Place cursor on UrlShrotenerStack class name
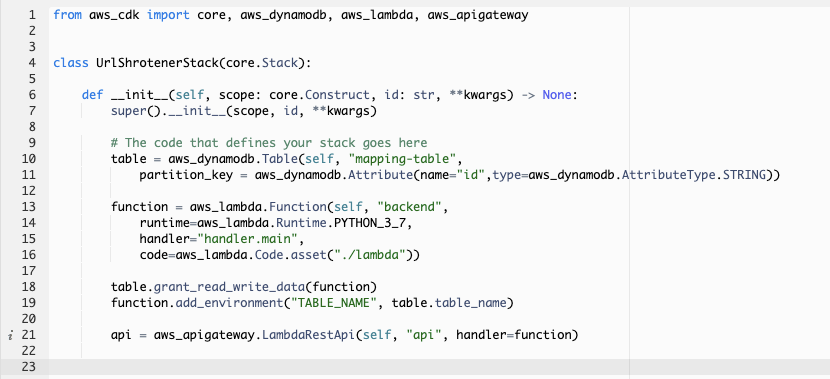 [157, 63]
